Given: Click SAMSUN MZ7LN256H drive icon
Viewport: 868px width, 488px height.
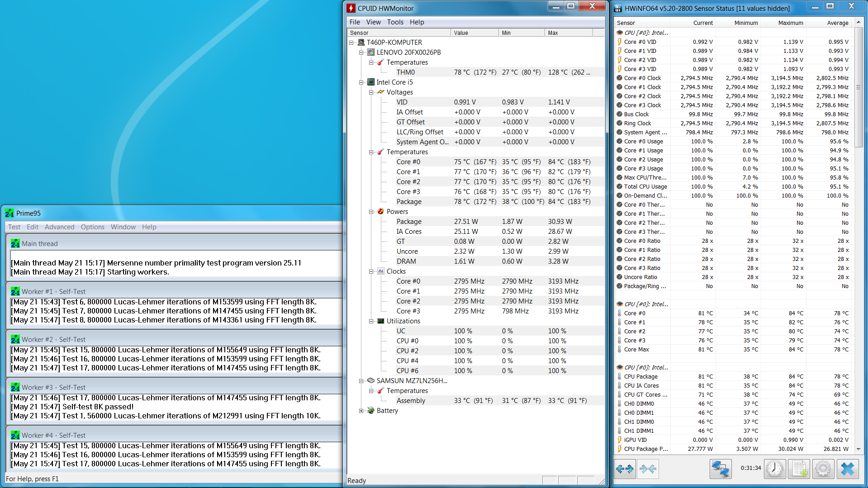Looking at the screenshot, I should pos(371,381).
